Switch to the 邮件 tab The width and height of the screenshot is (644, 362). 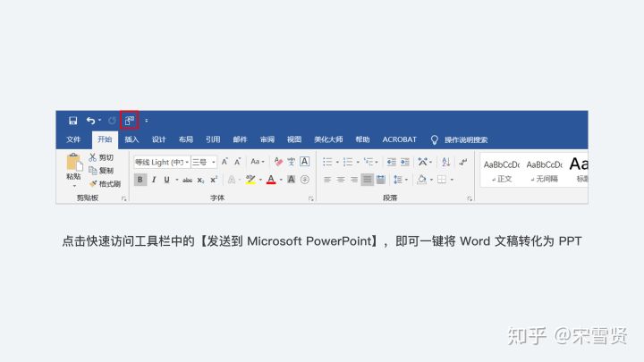click(240, 139)
